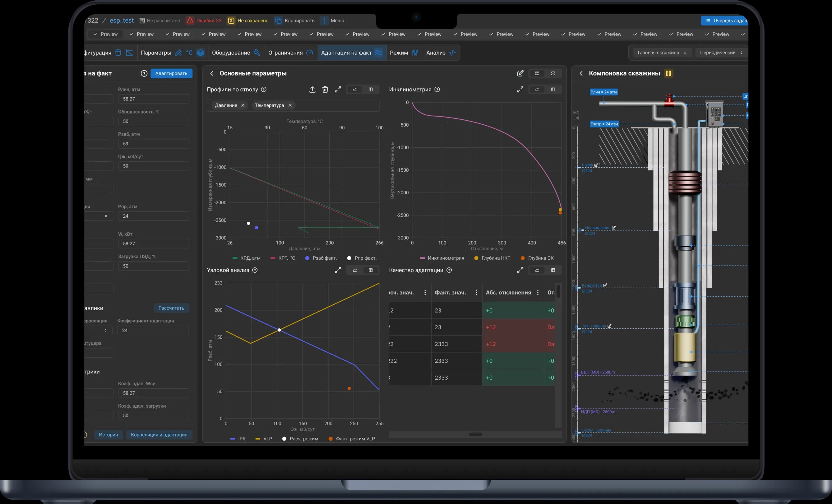The width and height of the screenshot is (832, 504).
Task: Collapse Компоновка скважины panel back arrow
Action: point(581,73)
